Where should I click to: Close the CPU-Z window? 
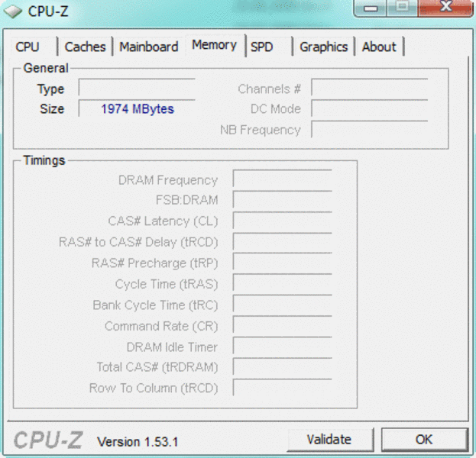click(445, 8)
